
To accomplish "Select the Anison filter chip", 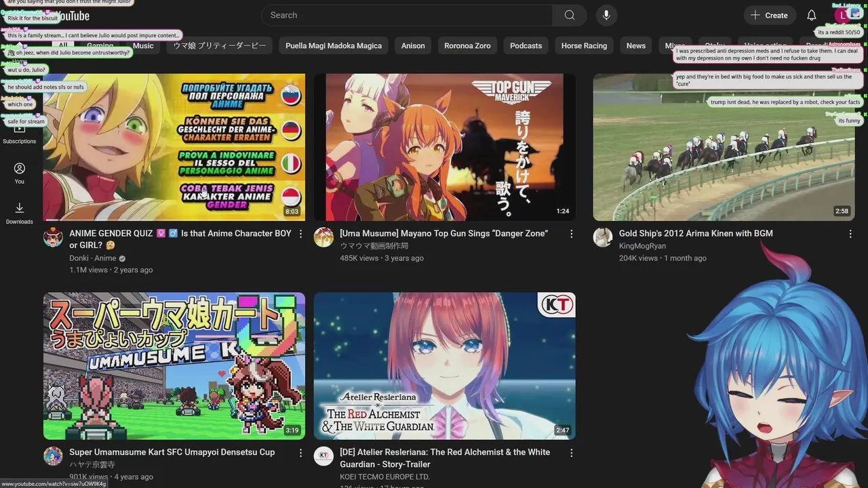I will [x=413, y=45].
